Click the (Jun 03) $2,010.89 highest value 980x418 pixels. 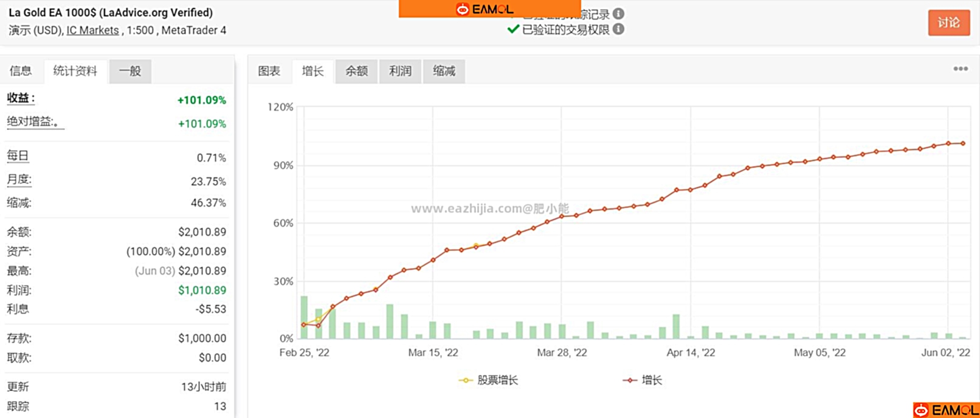click(x=181, y=271)
